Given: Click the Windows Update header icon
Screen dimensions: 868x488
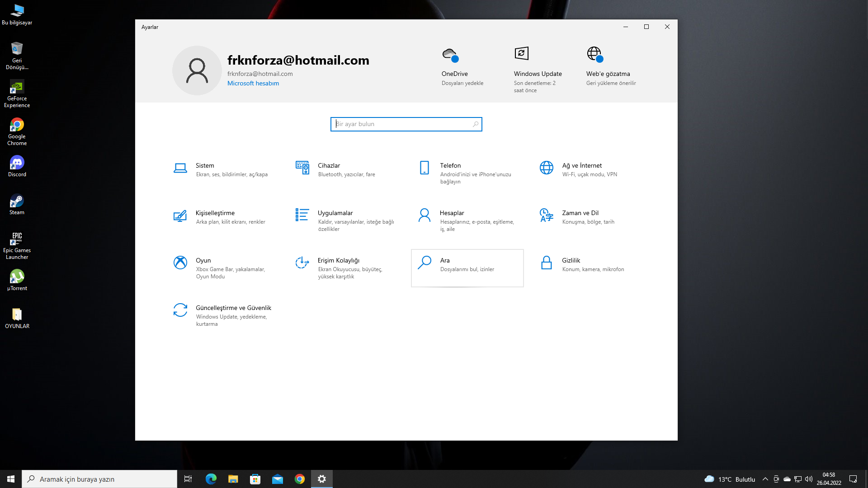Looking at the screenshot, I should pos(522,53).
